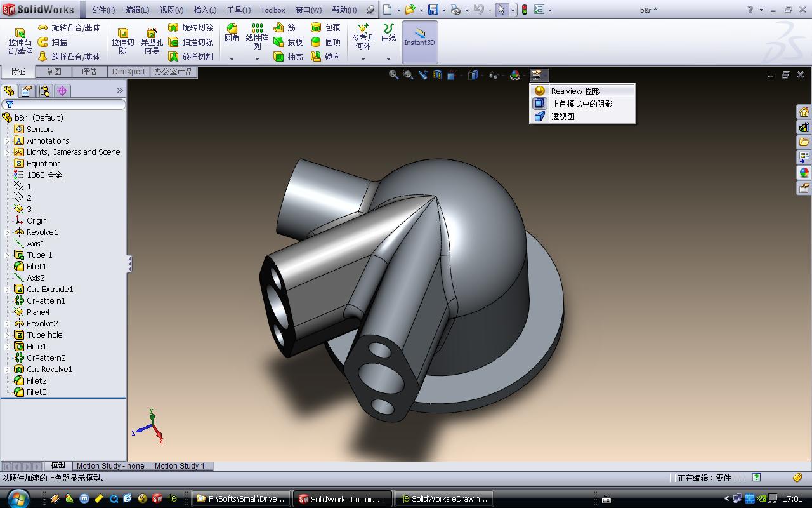Select CirPattern2 in feature tree
Viewport: 812px width, 508px height.
click(46, 358)
